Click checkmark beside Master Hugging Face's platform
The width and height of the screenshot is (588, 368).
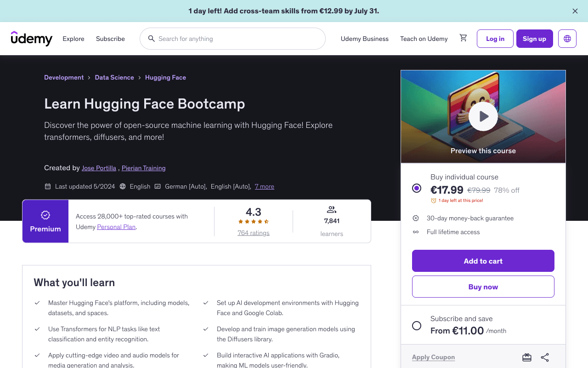point(37,303)
